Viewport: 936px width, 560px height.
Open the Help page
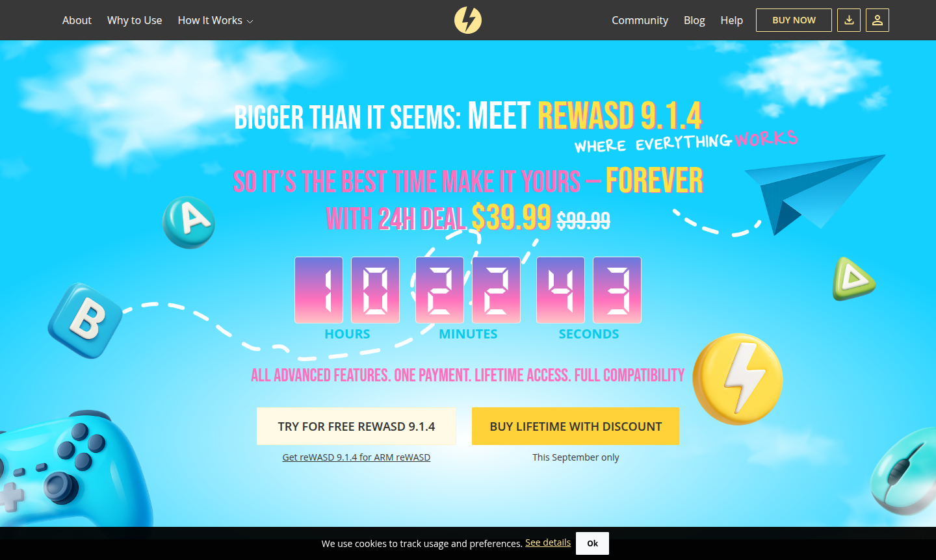(731, 20)
